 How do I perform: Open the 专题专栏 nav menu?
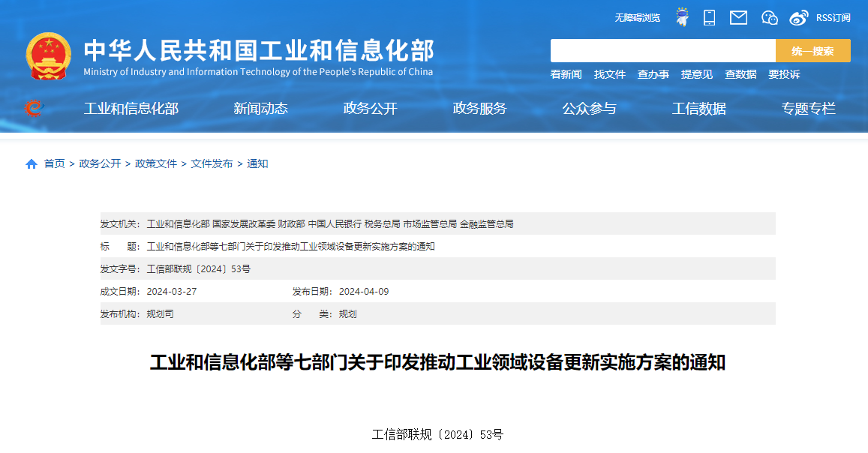point(808,109)
